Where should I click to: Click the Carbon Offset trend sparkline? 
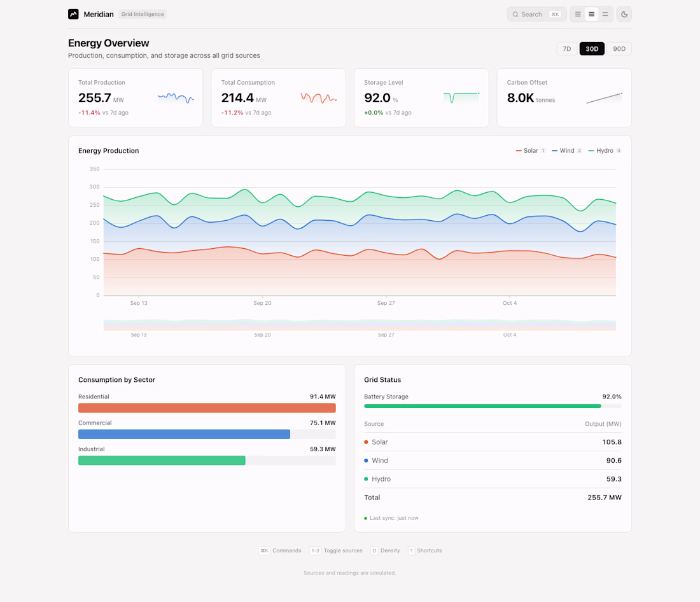[x=604, y=97]
